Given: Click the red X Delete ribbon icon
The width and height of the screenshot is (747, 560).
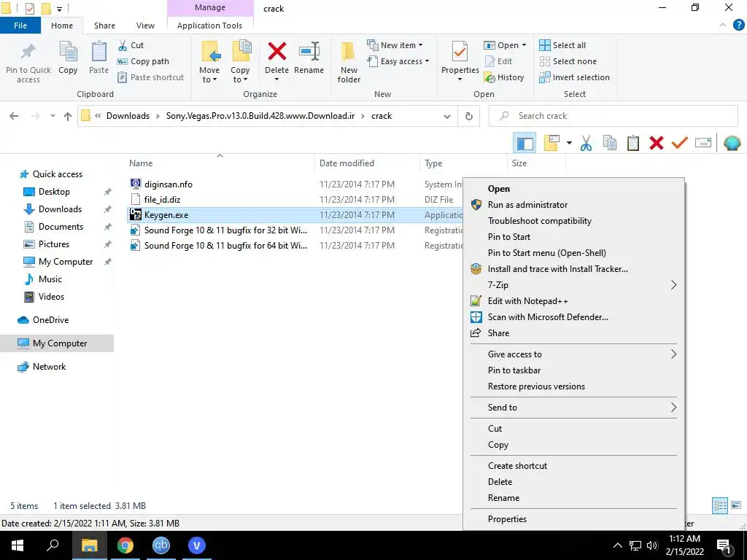Looking at the screenshot, I should 276,52.
